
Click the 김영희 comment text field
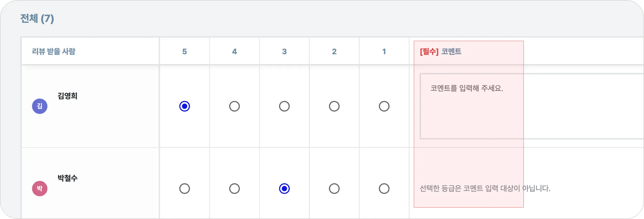(x=531, y=106)
